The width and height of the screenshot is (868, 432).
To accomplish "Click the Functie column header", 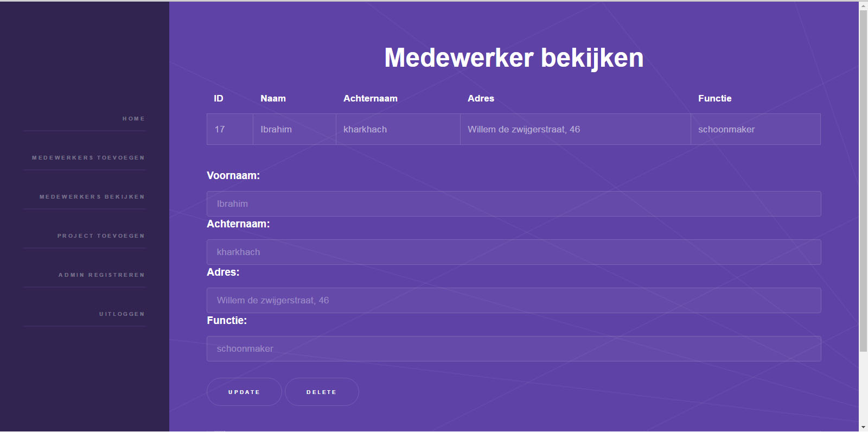I will click(x=714, y=98).
